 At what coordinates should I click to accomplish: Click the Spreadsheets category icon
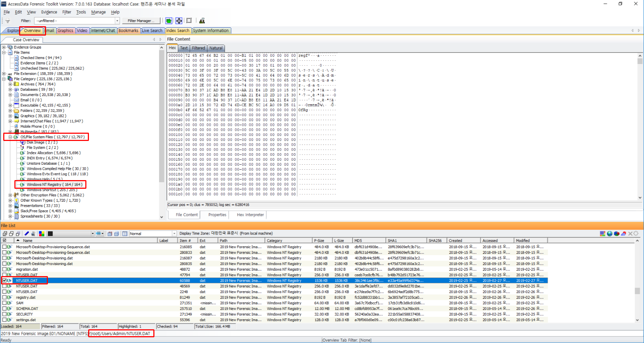(16, 216)
